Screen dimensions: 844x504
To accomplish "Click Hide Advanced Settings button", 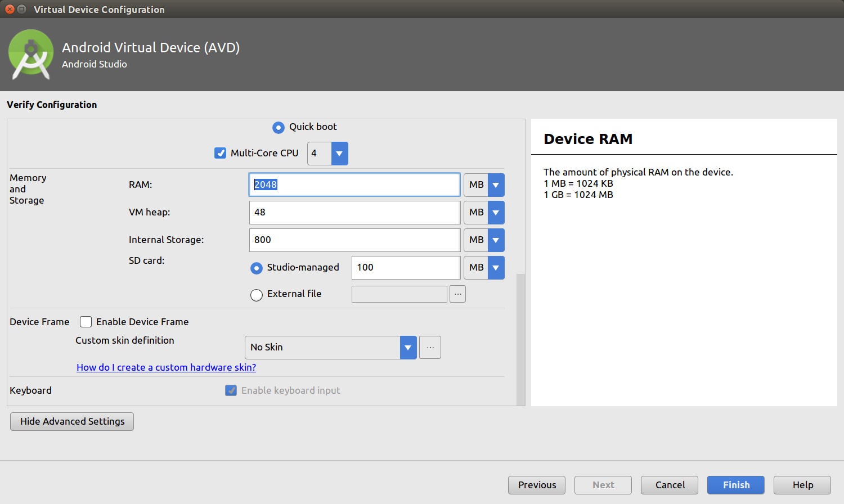I will click(x=72, y=421).
